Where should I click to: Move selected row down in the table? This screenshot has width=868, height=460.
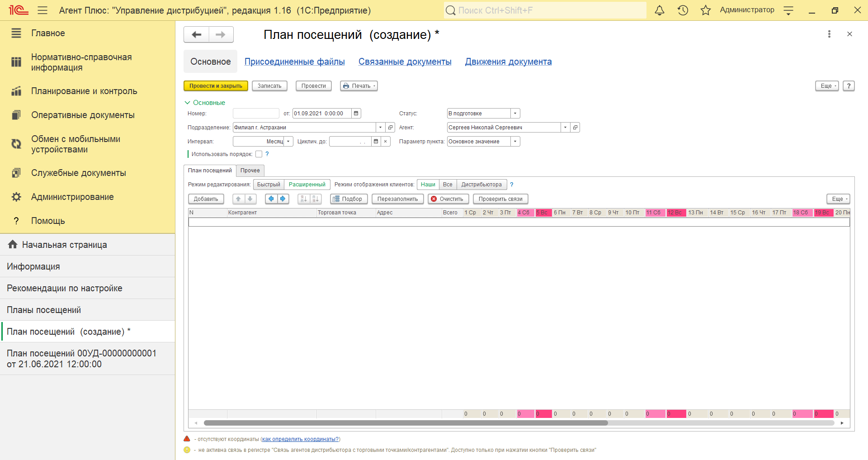(x=250, y=199)
